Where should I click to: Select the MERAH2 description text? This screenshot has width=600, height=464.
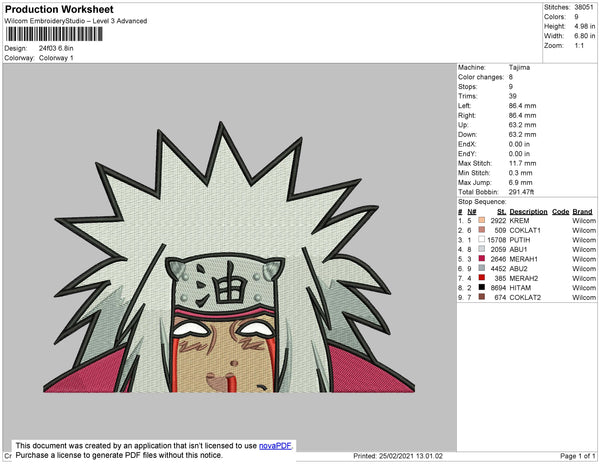(x=523, y=278)
